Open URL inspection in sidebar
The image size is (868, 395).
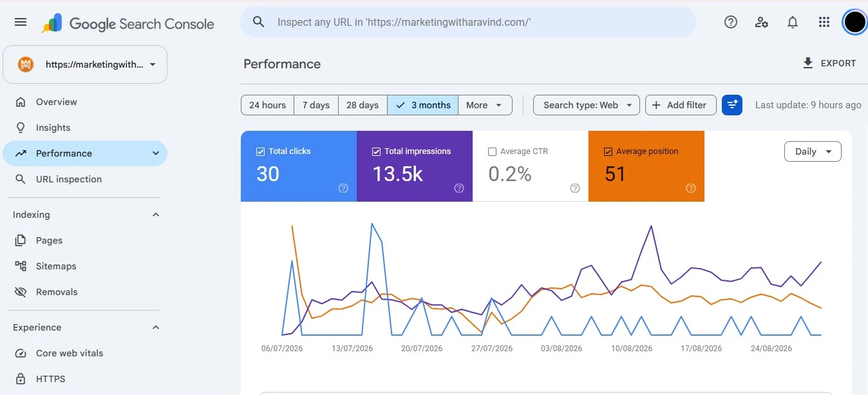click(85, 179)
